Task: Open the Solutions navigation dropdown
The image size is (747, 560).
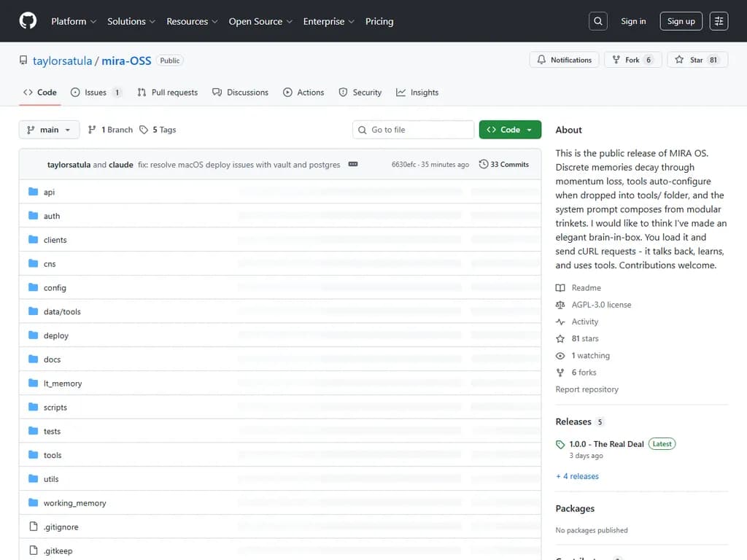Action: point(131,21)
